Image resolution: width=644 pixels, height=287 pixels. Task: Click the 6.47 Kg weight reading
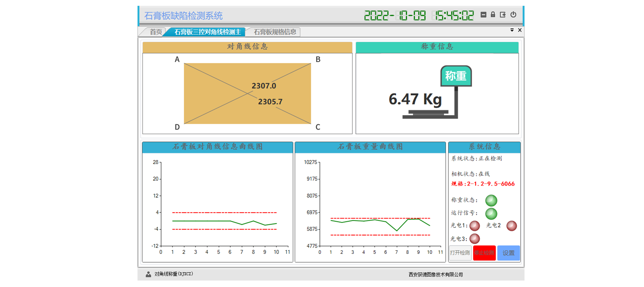(x=415, y=99)
